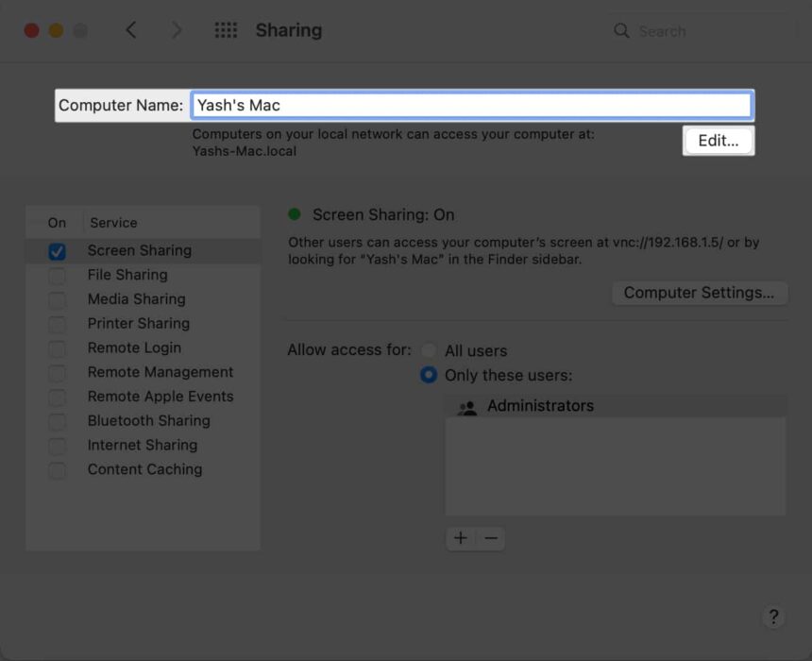Add a user with the plus icon

tap(460, 538)
